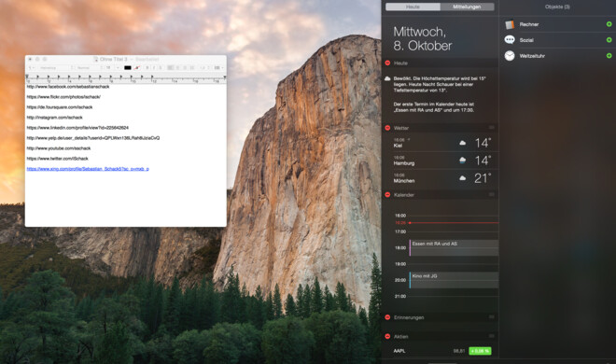Grab the reorder handle of Aktien widget

pos(492,336)
